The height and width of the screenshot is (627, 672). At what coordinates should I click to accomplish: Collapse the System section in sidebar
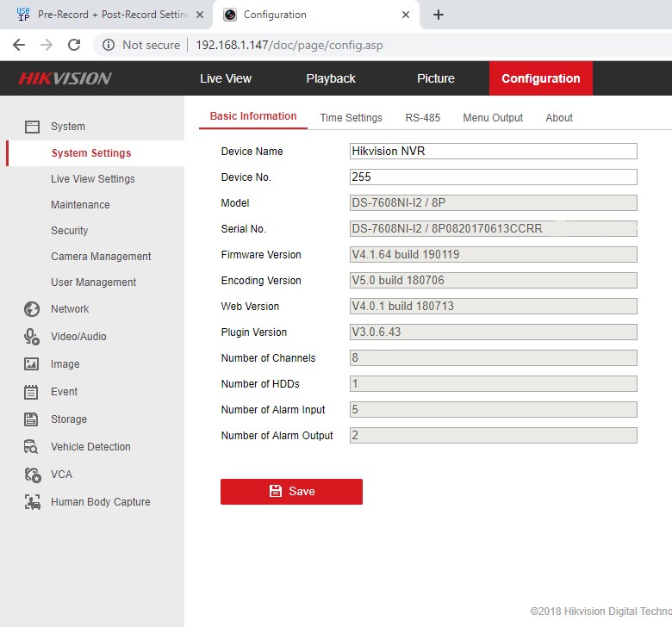point(67,127)
